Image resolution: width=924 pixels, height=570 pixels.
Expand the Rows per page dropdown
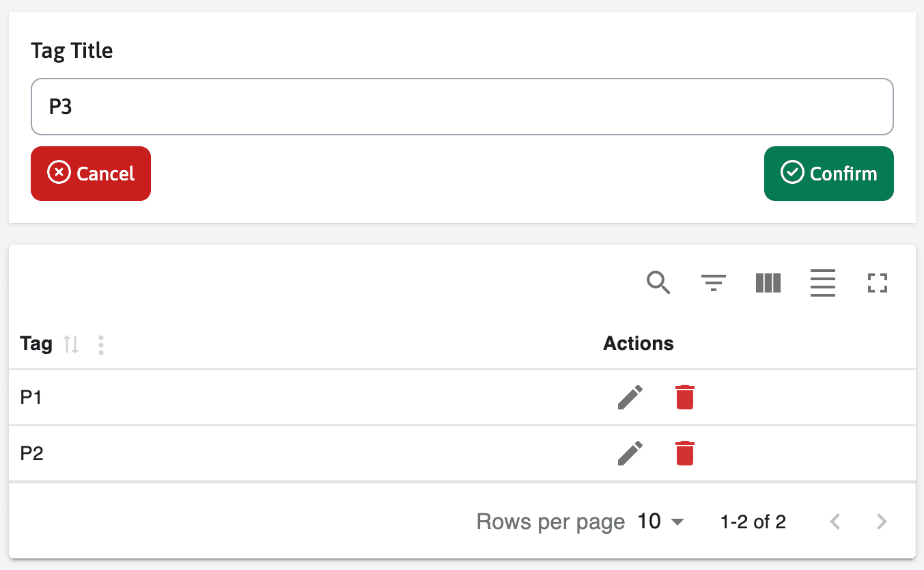(660, 522)
